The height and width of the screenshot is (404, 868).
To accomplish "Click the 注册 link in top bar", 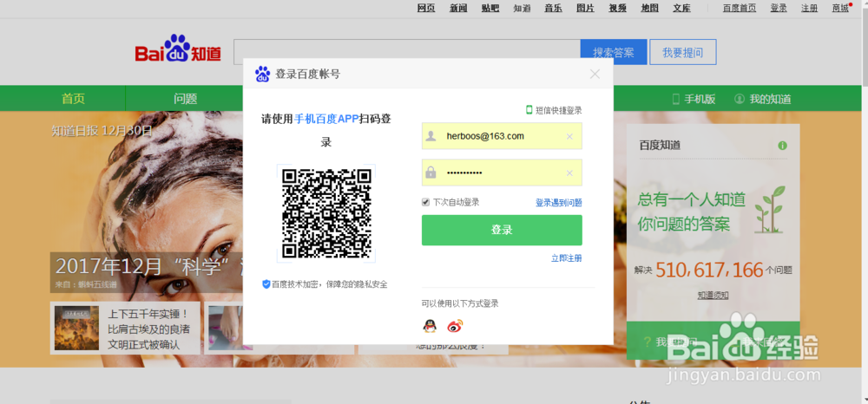I will [x=809, y=8].
